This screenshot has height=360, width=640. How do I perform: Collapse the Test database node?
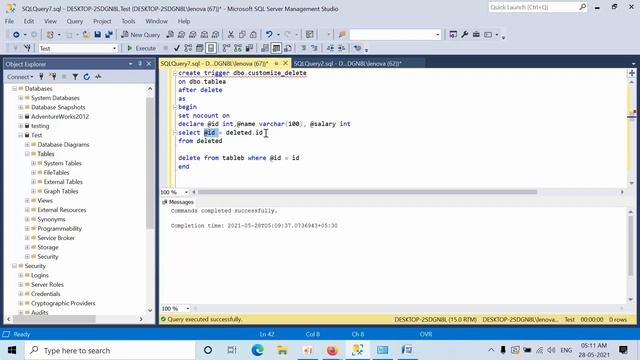click(x=20, y=135)
